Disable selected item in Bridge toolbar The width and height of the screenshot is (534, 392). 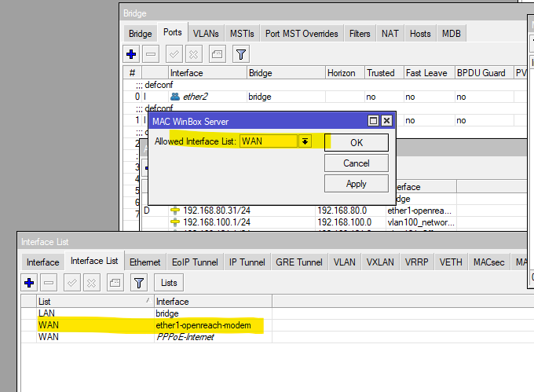(194, 54)
